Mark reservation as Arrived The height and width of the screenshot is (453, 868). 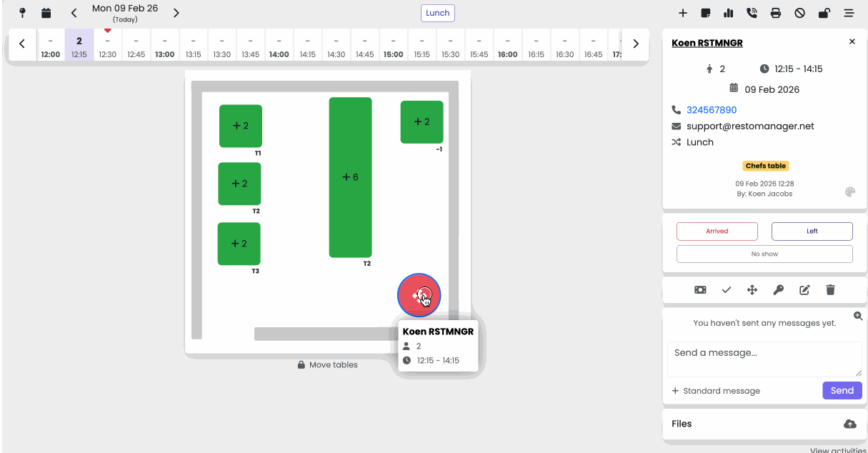click(717, 231)
